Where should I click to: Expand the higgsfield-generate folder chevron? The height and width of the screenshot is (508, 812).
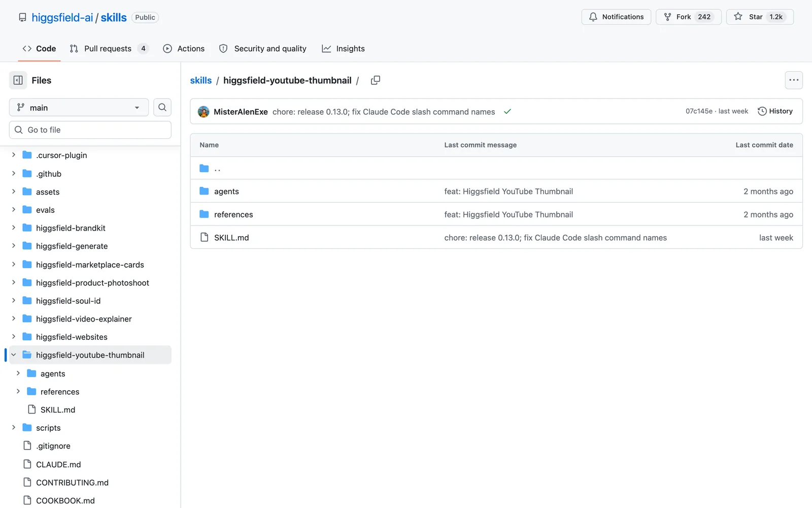pos(14,246)
